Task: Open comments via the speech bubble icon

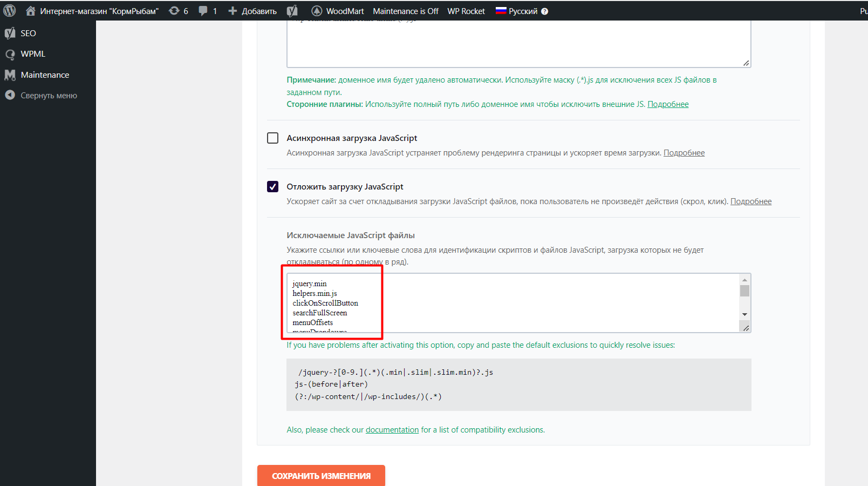Action: point(203,11)
